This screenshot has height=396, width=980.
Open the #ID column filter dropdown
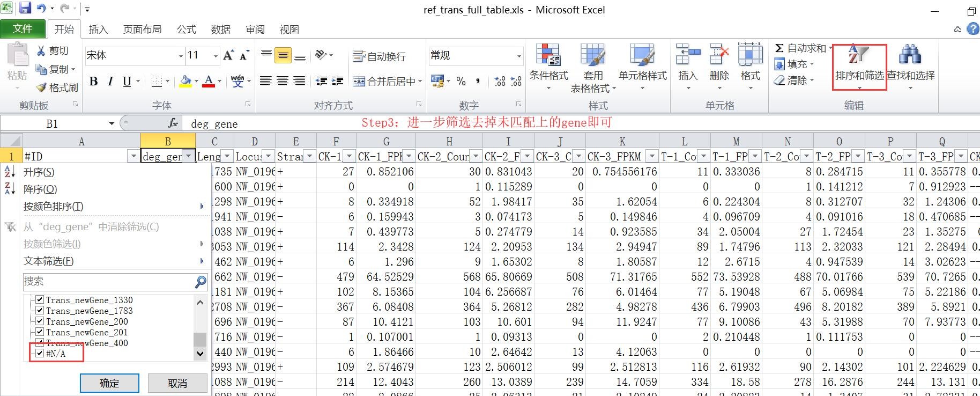point(133,156)
